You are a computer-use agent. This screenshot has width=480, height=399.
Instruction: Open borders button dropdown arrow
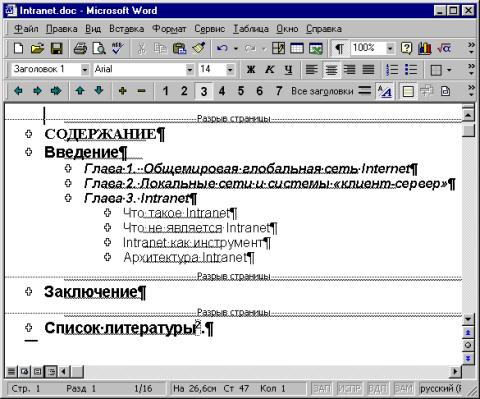coord(449,70)
